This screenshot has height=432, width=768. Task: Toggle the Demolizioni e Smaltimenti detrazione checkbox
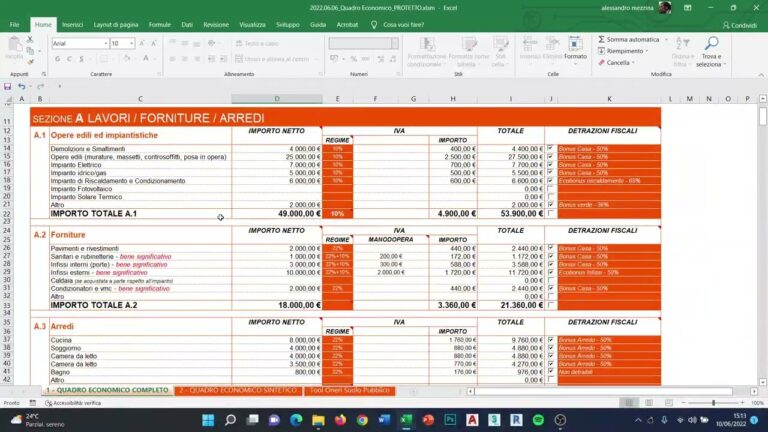click(551, 148)
